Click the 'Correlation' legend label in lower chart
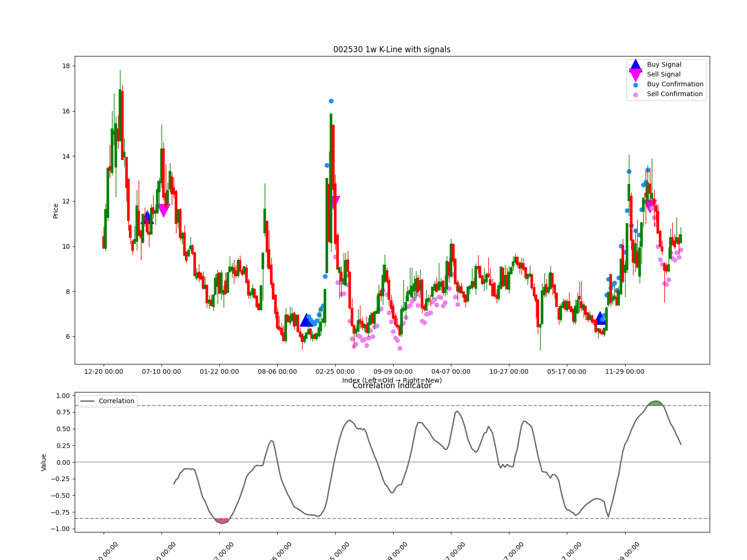 click(116, 401)
